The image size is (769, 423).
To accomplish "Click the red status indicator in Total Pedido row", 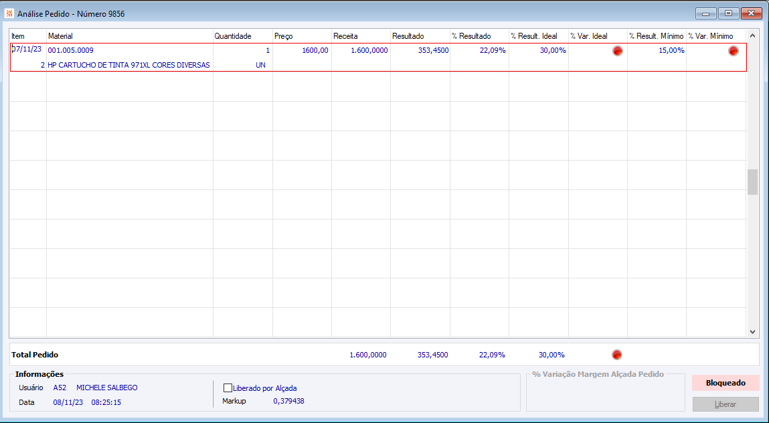I will tap(617, 354).
